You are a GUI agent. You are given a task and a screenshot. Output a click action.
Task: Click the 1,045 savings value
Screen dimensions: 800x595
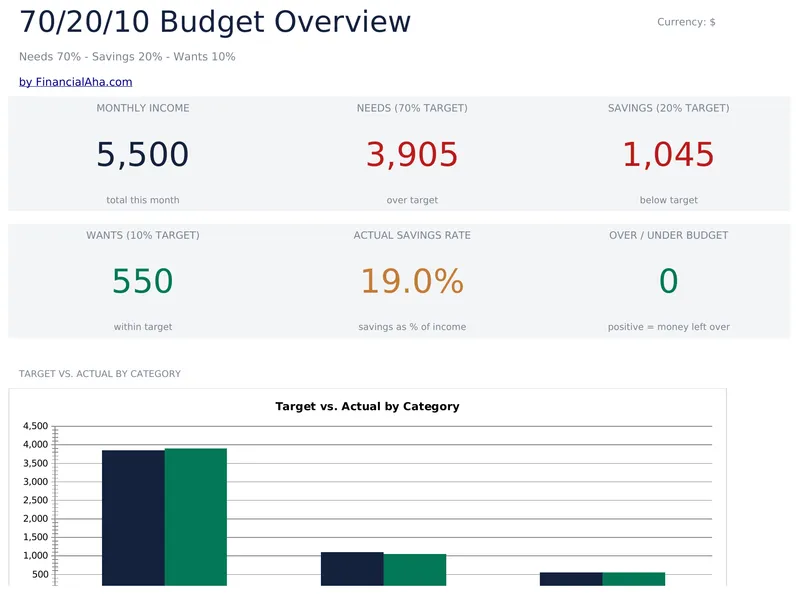[x=668, y=154]
